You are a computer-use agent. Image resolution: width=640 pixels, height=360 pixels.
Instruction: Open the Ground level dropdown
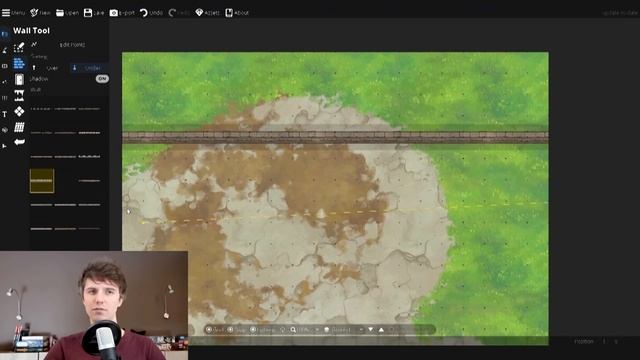tap(343, 330)
